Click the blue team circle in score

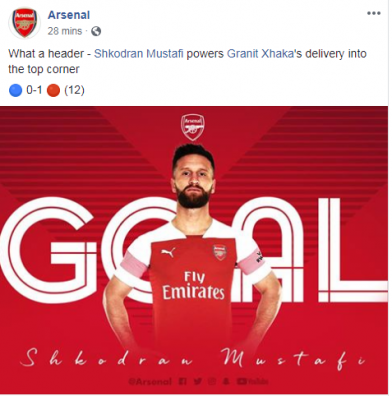pyautogui.click(x=15, y=90)
